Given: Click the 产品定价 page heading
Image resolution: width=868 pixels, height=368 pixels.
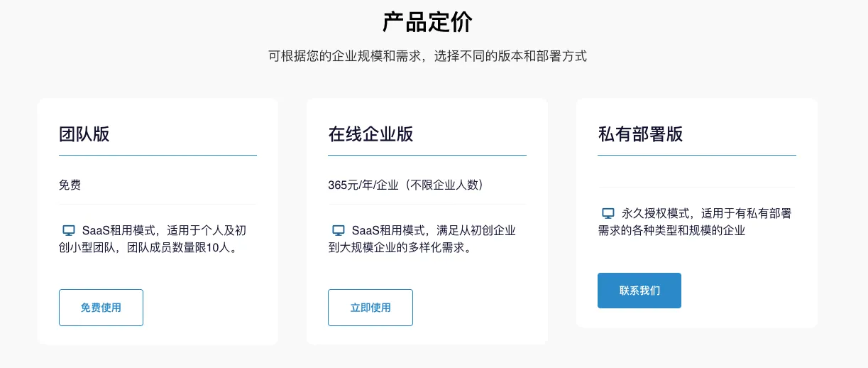Looking at the screenshot, I should click(427, 23).
